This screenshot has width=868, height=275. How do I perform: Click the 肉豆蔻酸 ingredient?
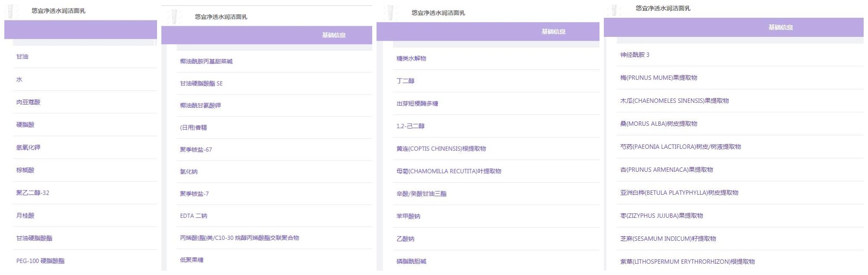28,102
